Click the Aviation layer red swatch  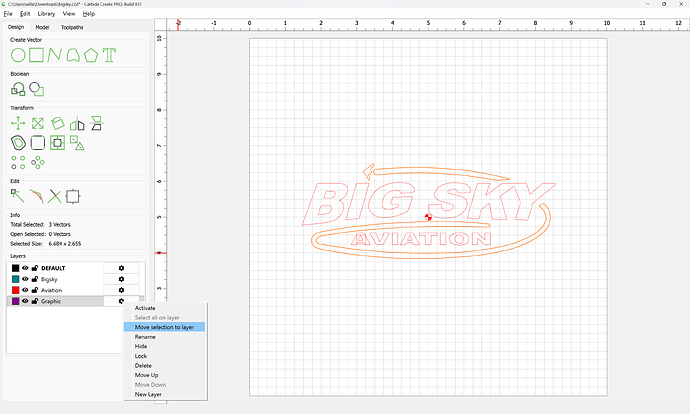(15, 290)
